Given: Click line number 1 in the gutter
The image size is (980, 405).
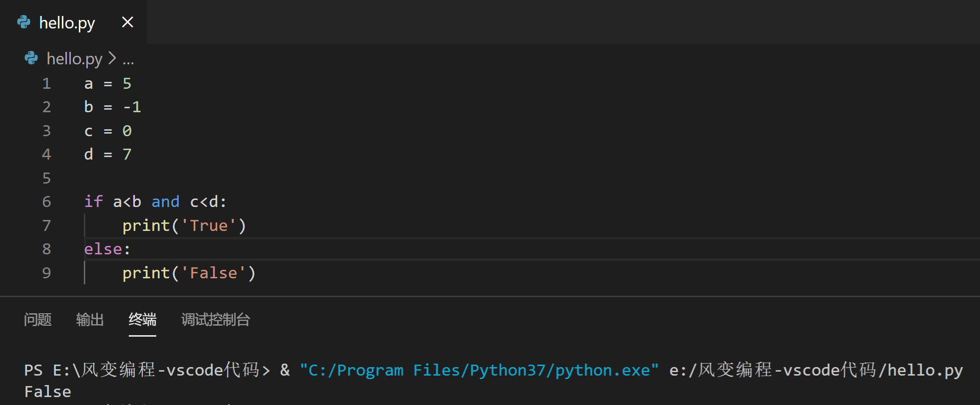Looking at the screenshot, I should (46, 83).
